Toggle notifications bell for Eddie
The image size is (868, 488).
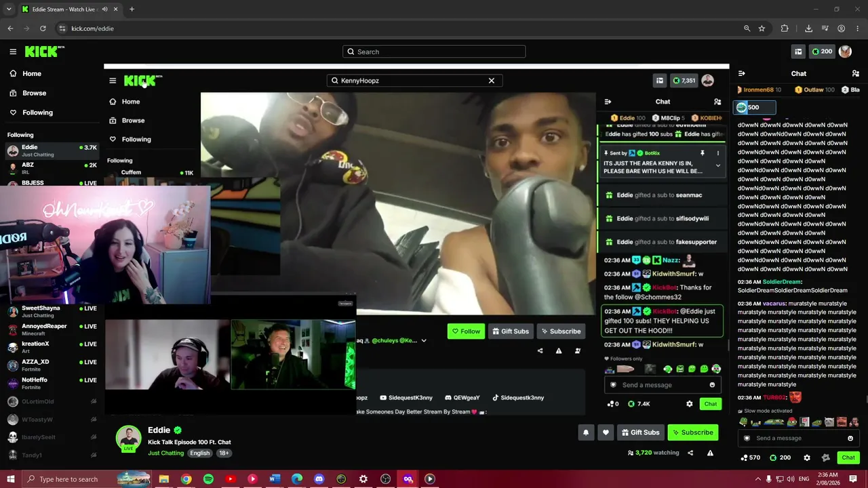click(586, 432)
